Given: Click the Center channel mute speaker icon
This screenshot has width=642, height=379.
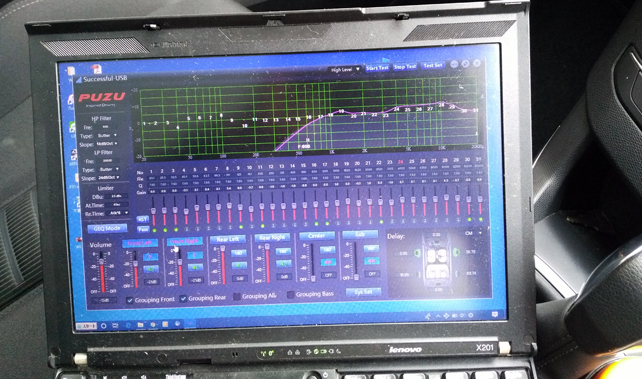Looking at the screenshot, I should coord(328,262).
